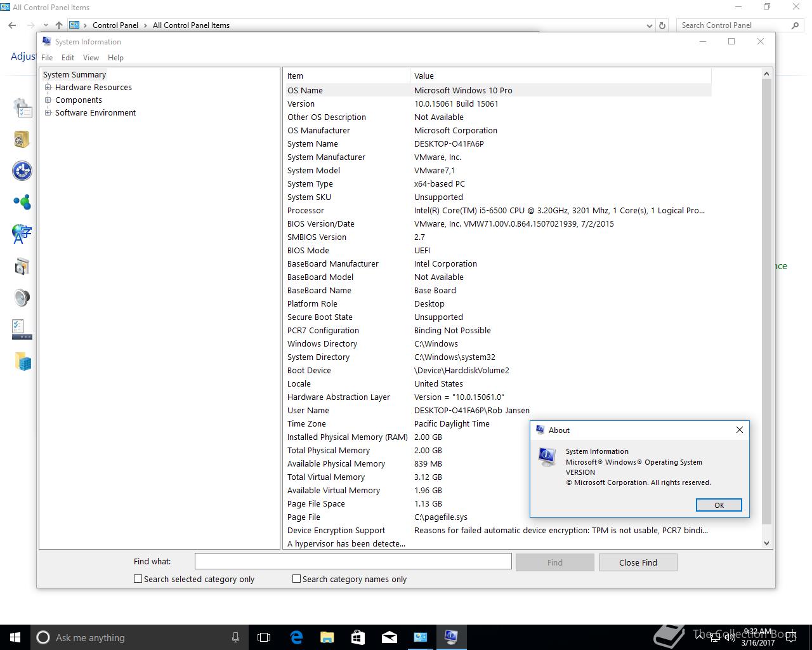This screenshot has height=650, width=812.
Task: Open the Sound speaker Control Panel icon
Action: click(x=22, y=298)
